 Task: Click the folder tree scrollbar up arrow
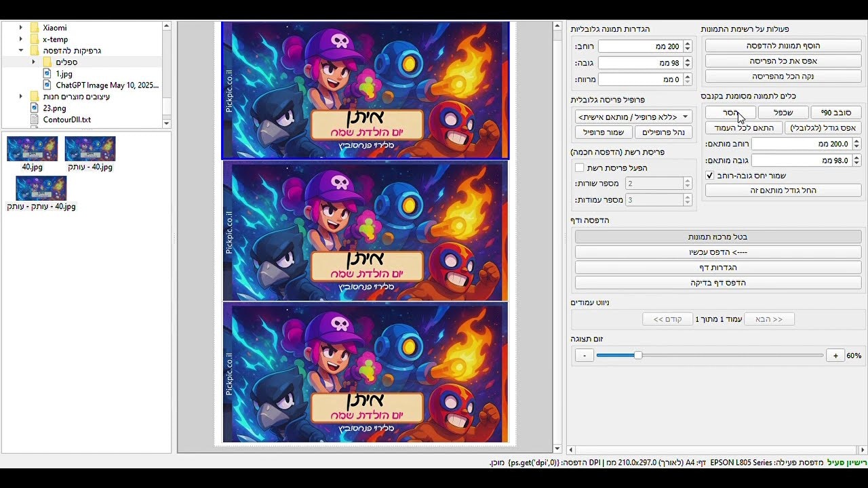click(167, 26)
